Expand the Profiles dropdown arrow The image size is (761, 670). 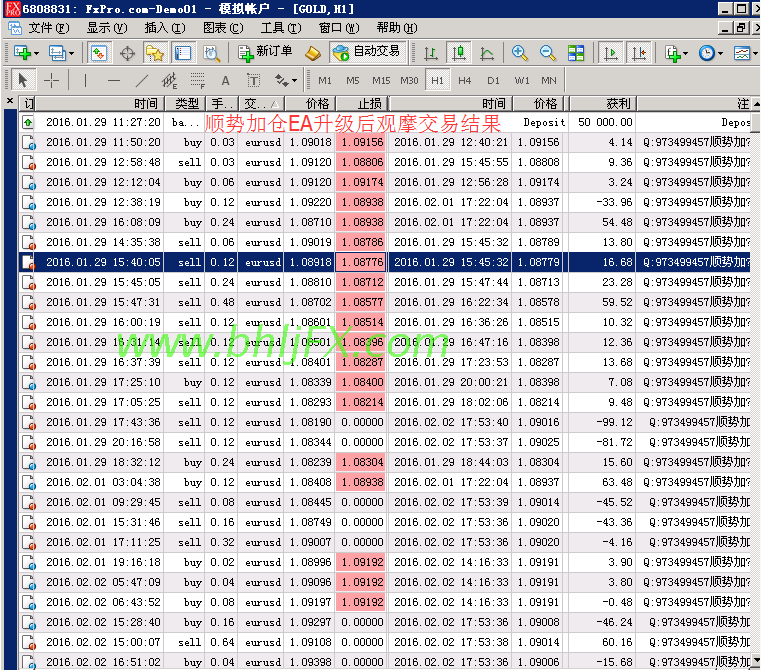71,53
